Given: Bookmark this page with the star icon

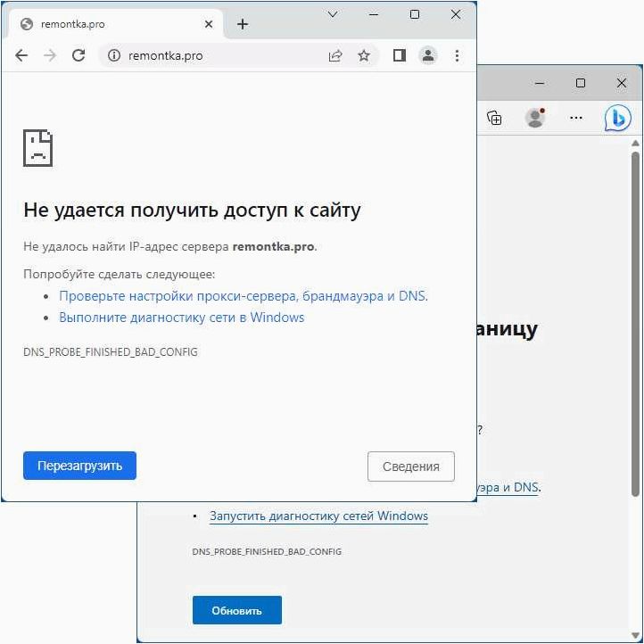Looking at the screenshot, I should point(364,55).
